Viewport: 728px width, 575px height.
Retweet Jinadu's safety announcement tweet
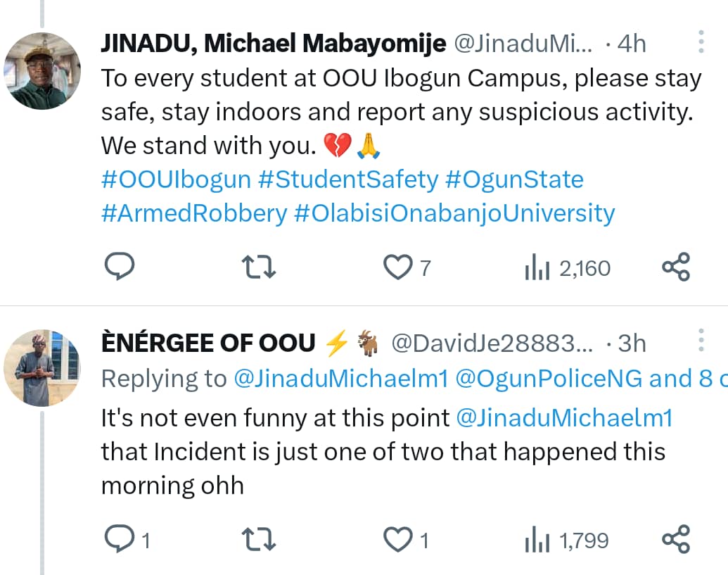258,266
